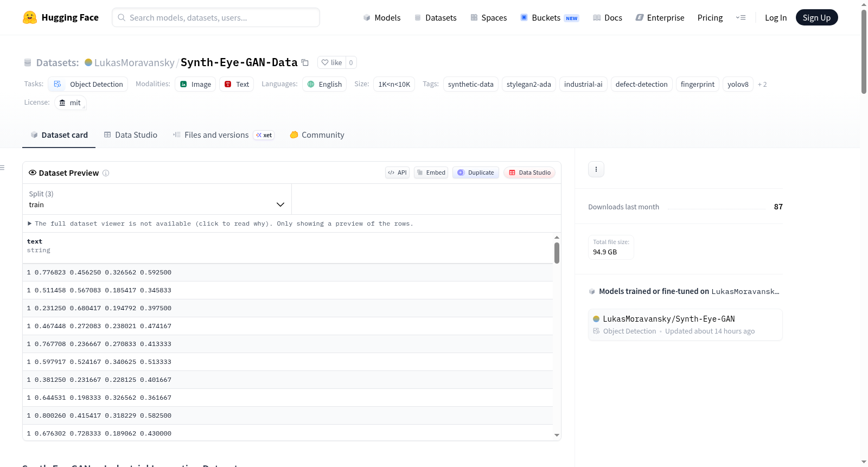Open the Spaces nav link
The width and height of the screenshot is (868, 467).
coord(488,18)
